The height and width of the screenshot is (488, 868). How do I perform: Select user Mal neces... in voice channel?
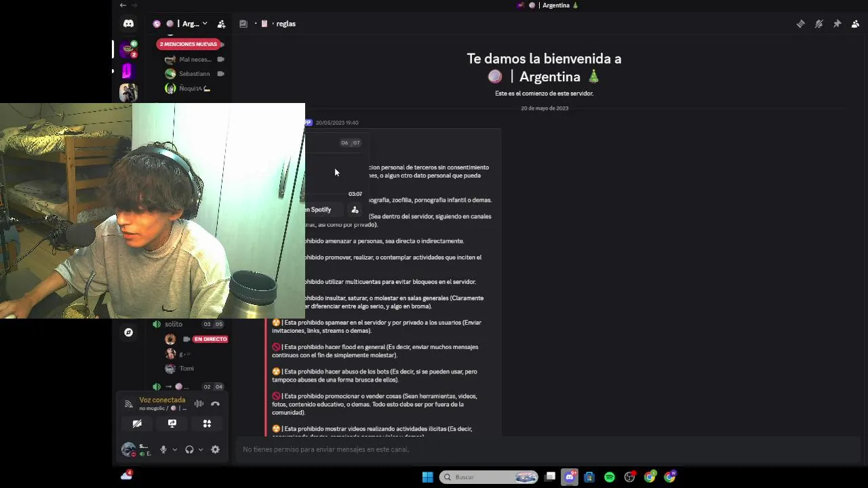click(x=195, y=60)
